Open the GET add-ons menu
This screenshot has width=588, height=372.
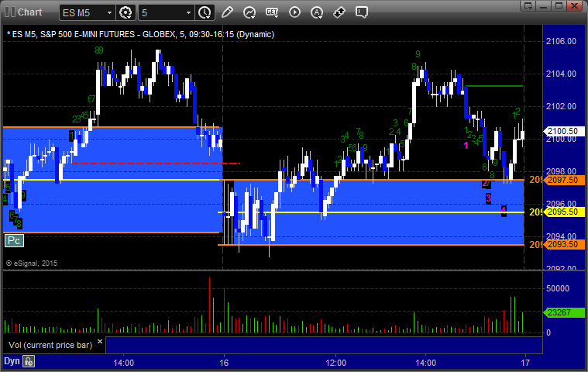pyautogui.click(x=272, y=12)
